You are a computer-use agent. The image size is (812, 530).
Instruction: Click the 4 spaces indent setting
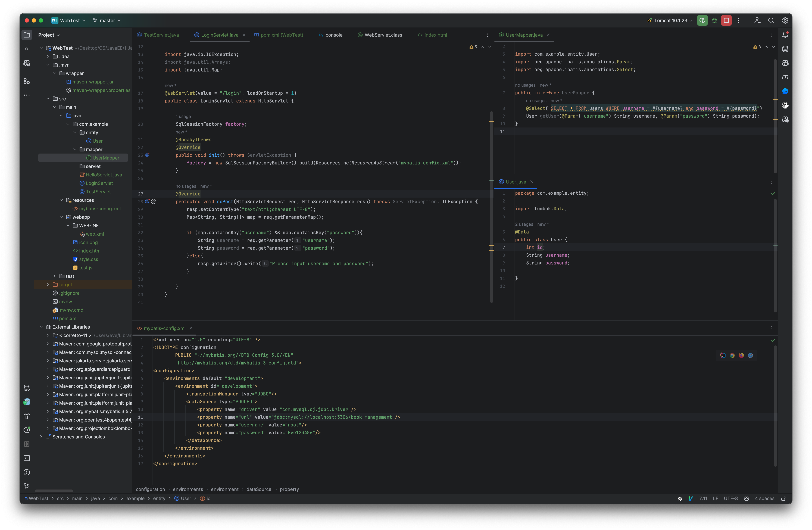coord(764,499)
